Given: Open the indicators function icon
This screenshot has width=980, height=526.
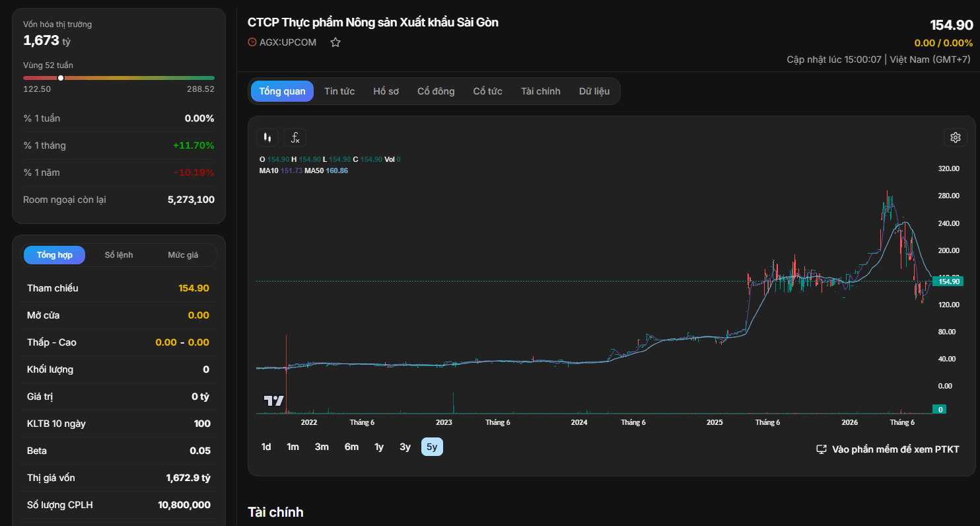Looking at the screenshot, I should point(295,137).
